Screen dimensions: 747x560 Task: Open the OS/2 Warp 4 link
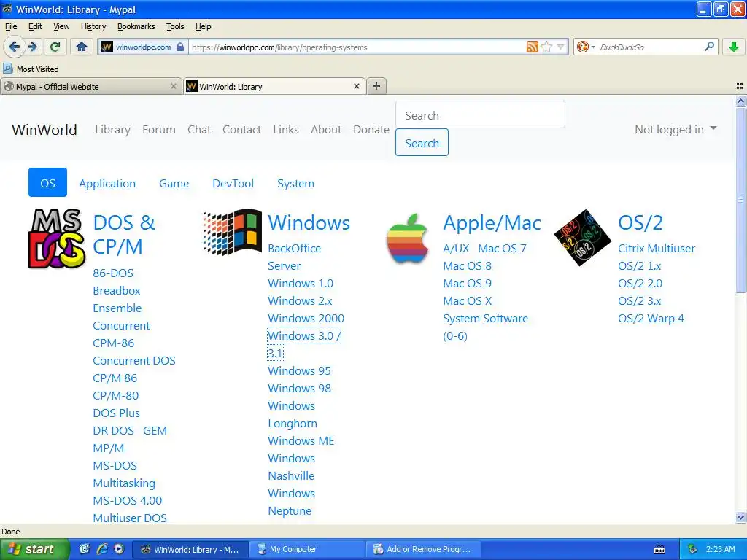pyautogui.click(x=651, y=319)
